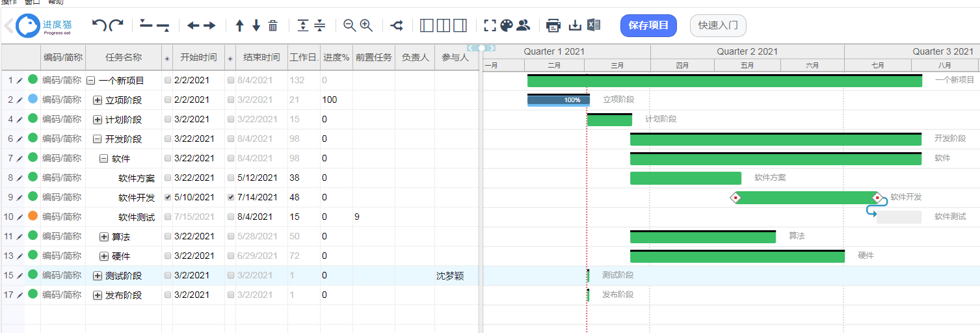Indent the task with the right arrow icon
Viewport: 980px width, 333px height.
coord(209,25)
